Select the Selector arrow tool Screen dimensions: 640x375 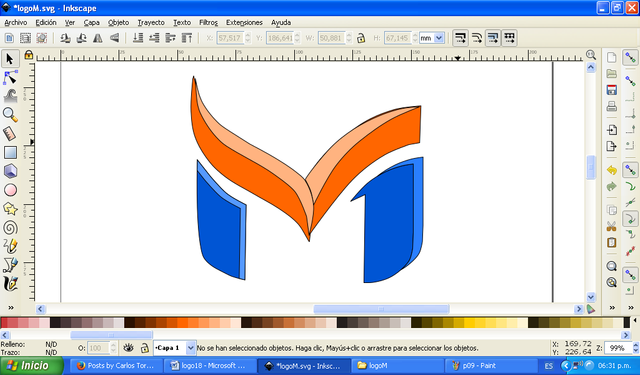point(10,59)
